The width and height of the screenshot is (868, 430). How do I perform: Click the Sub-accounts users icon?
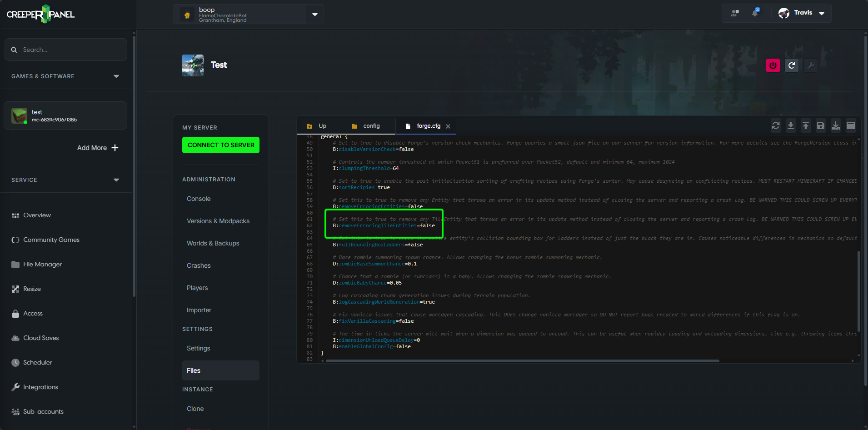[x=15, y=412]
